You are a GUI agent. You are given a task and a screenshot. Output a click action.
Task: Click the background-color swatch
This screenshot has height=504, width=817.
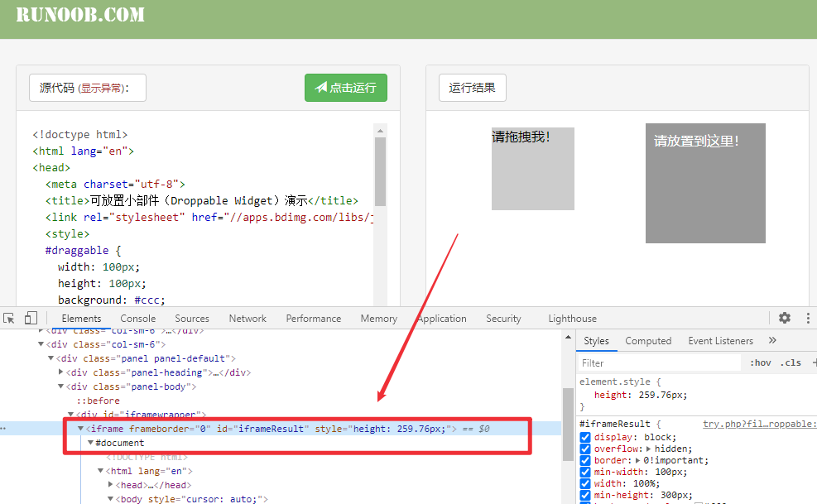coord(699,501)
